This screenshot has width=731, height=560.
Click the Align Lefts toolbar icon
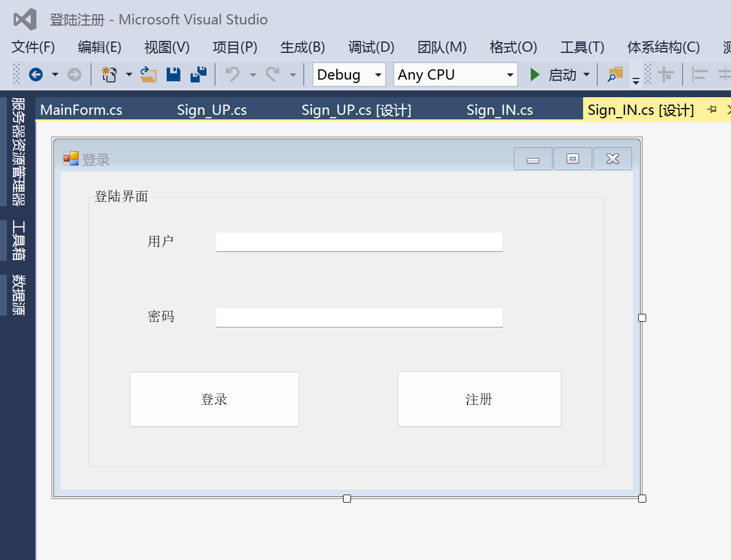pyautogui.click(x=700, y=74)
